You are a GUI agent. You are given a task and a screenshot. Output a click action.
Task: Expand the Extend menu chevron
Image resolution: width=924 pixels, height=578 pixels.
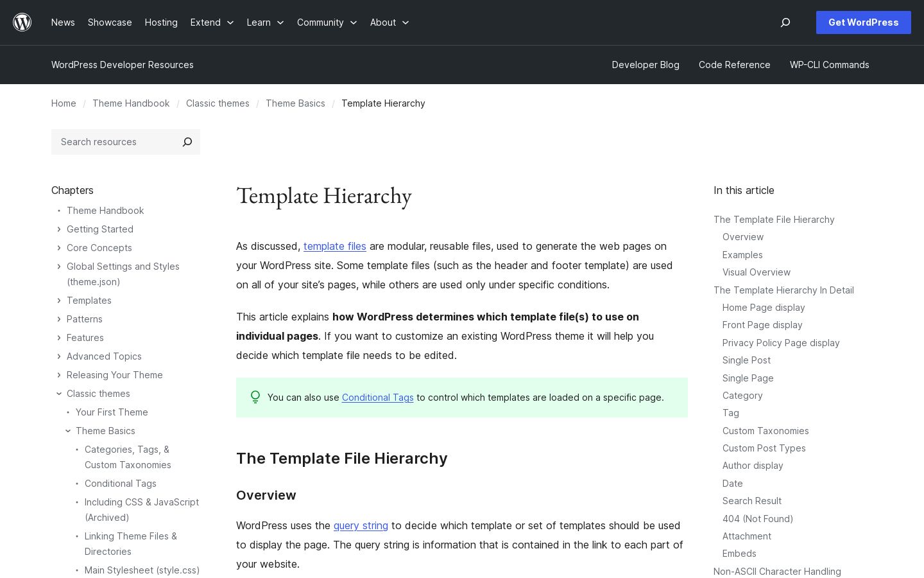(x=230, y=22)
